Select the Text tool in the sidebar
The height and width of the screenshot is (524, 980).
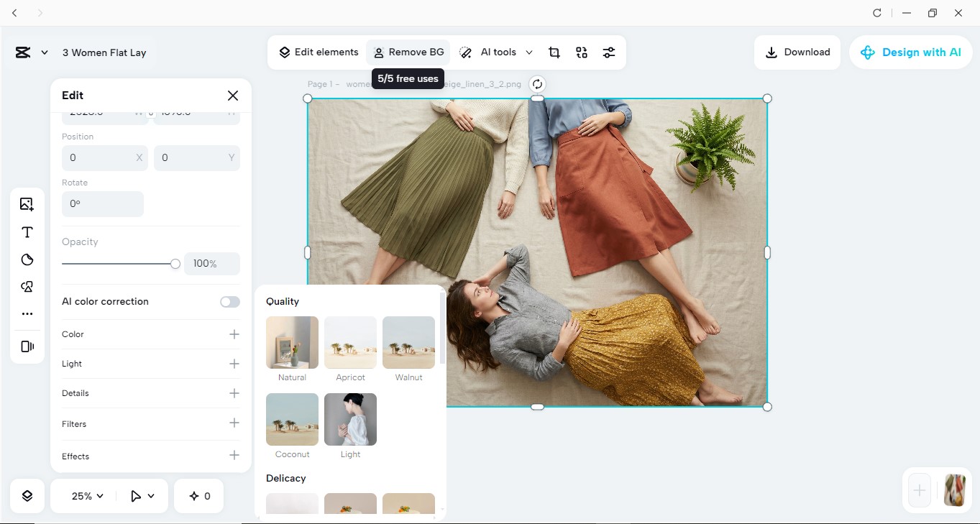[x=27, y=231]
